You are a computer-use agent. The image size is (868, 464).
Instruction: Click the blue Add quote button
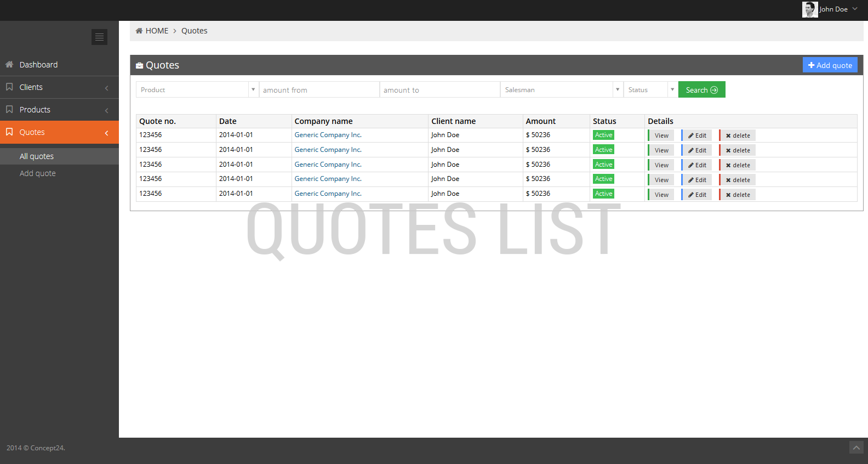[830, 65]
